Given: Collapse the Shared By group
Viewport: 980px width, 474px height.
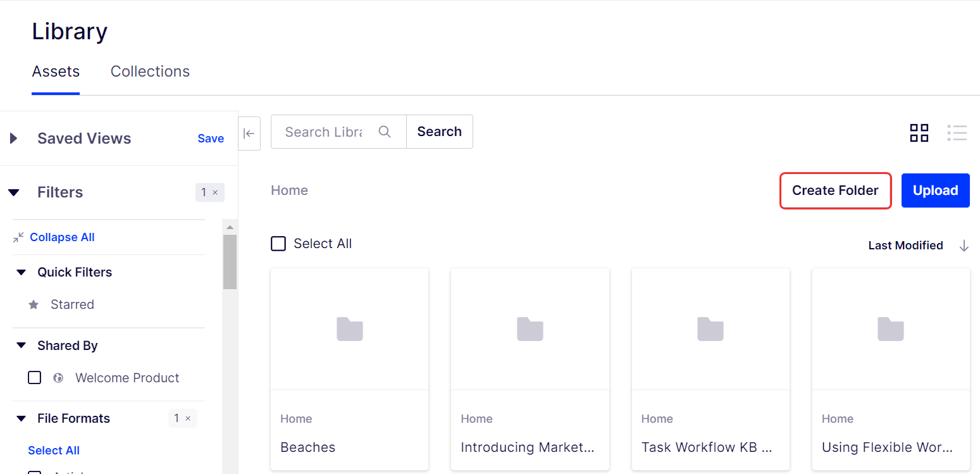Looking at the screenshot, I should (22, 346).
